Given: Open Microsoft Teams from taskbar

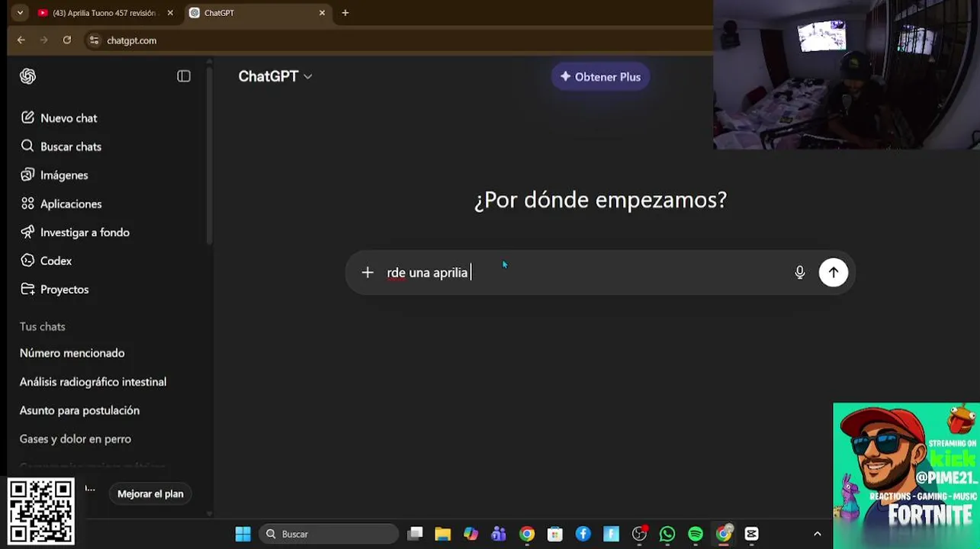Looking at the screenshot, I should [499, 535].
